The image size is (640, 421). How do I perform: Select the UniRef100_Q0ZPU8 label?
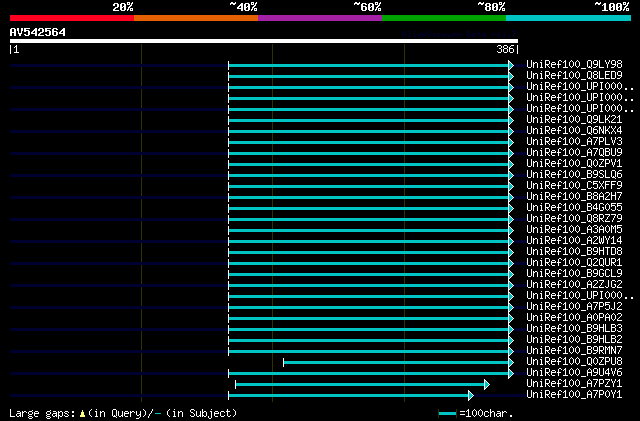pos(574,361)
